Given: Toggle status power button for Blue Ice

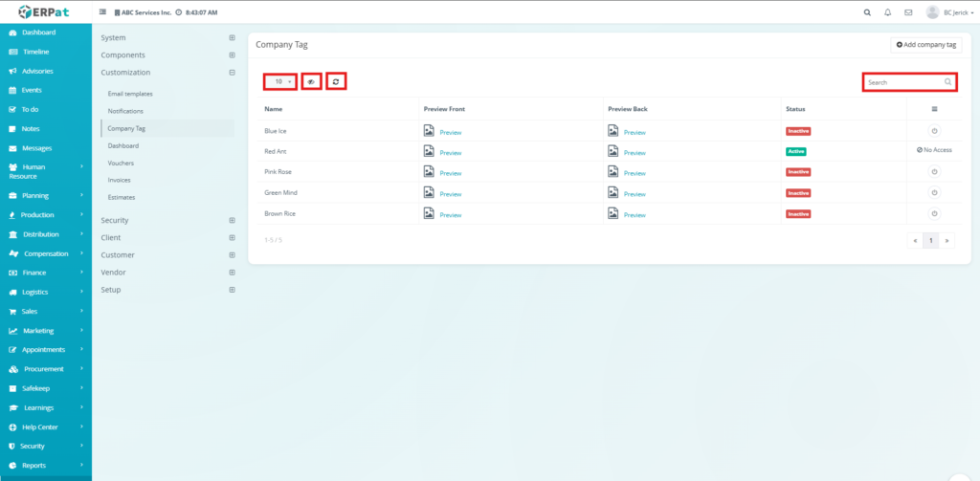Looking at the screenshot, I should pyautogui.click(x=934, y=131).
